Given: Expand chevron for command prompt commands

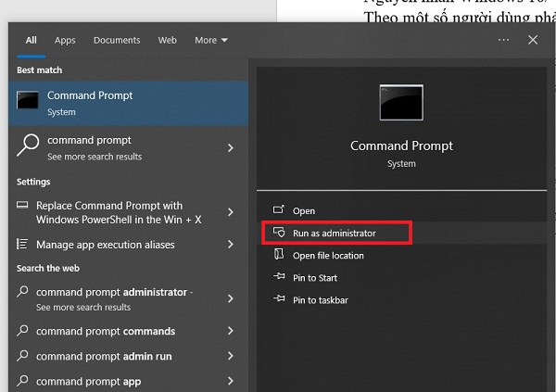Looking at the screenshot, I should point(231,331).
